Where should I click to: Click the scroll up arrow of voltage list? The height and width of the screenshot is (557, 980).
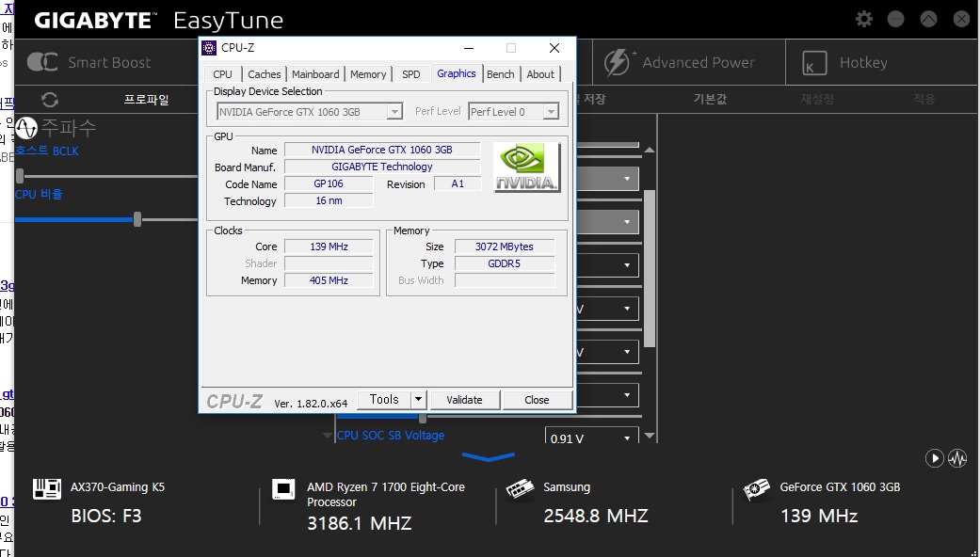pos(650,150)
